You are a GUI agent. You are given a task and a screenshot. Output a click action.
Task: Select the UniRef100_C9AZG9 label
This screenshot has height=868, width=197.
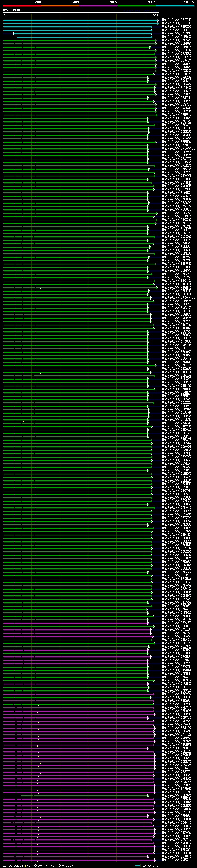click(177, 78)
